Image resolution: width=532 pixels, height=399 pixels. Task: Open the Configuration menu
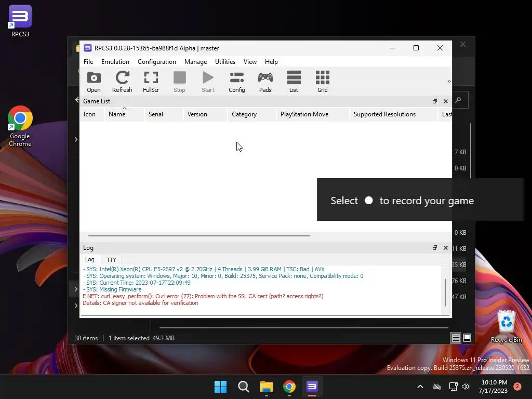157,62
